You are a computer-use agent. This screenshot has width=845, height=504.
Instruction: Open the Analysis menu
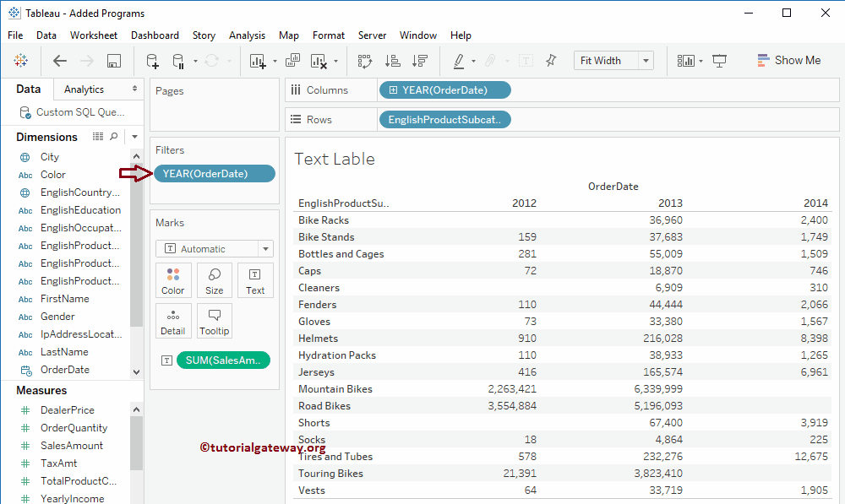(247, 35)
